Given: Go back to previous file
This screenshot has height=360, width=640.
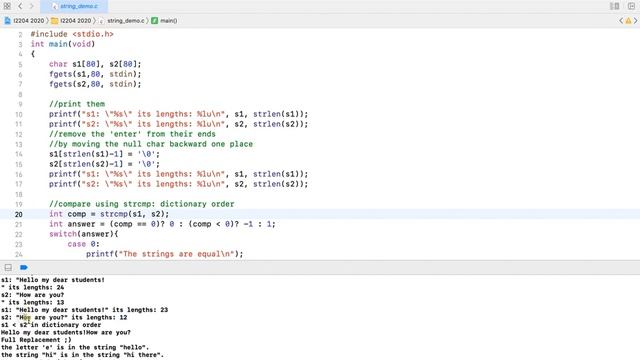Looking at the screenshot, I should click(x=20, y=6).
